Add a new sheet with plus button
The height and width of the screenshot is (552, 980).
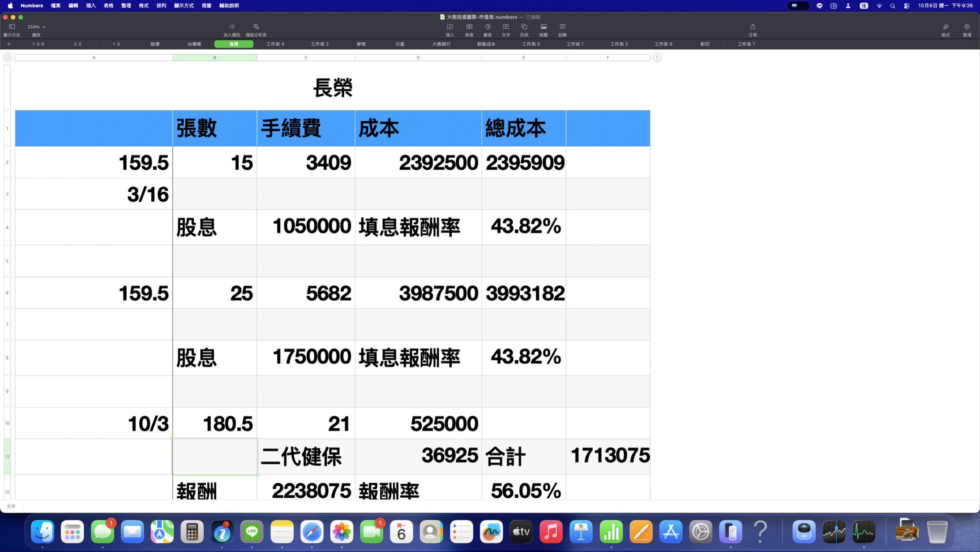point(9,44)
